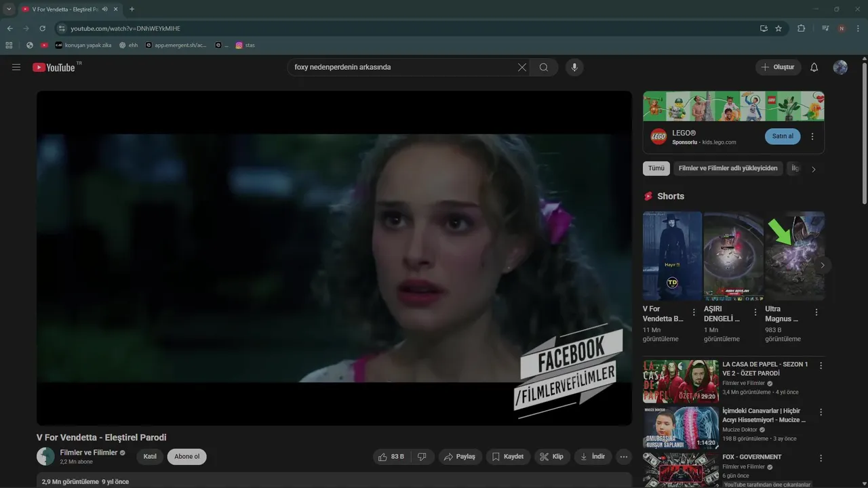This screenshot has height=488, width=868.
Task: Open Chrome's media control icon
Action: (825, 28)
